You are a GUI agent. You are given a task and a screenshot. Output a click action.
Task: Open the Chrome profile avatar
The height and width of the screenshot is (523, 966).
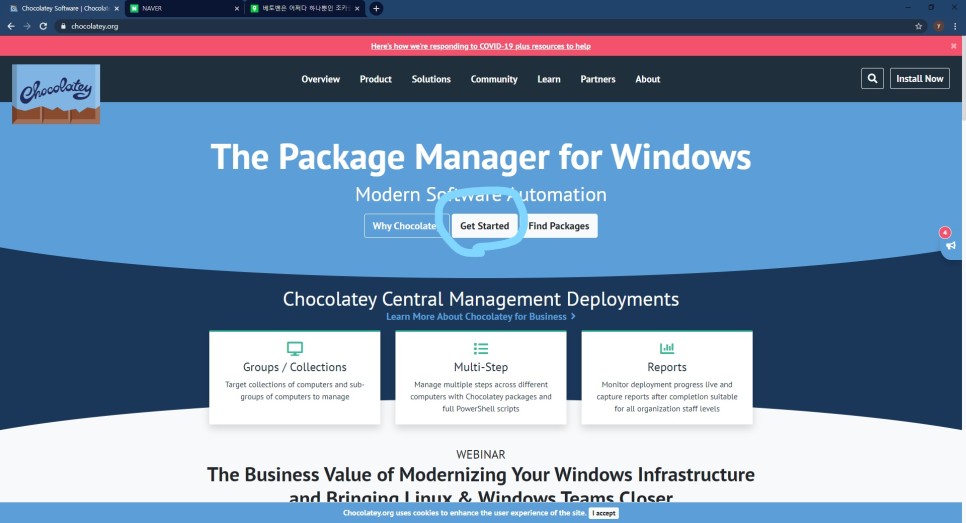pos(938,26)
